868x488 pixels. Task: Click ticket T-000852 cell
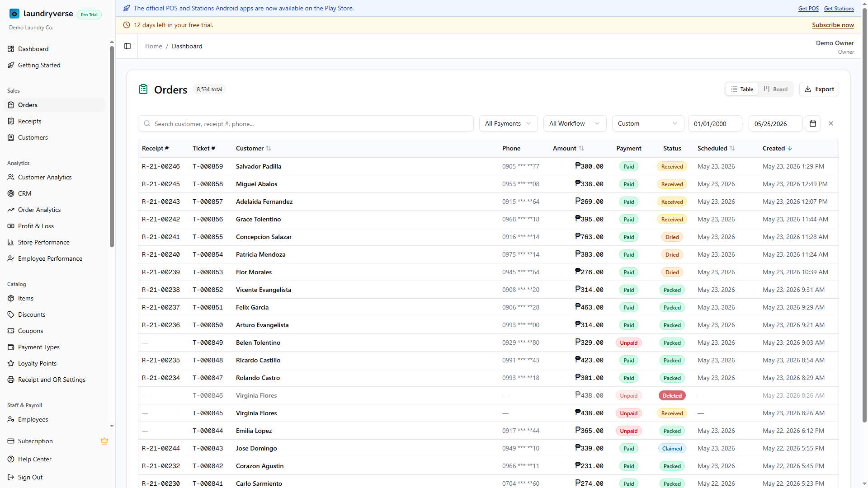pyautogui.click(x=208, y=290)
